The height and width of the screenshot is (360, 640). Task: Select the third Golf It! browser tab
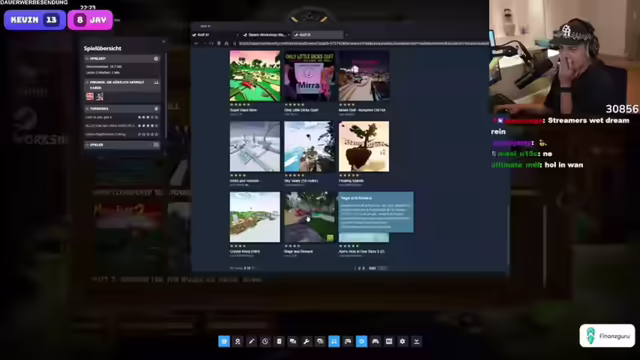click(318, 35)
